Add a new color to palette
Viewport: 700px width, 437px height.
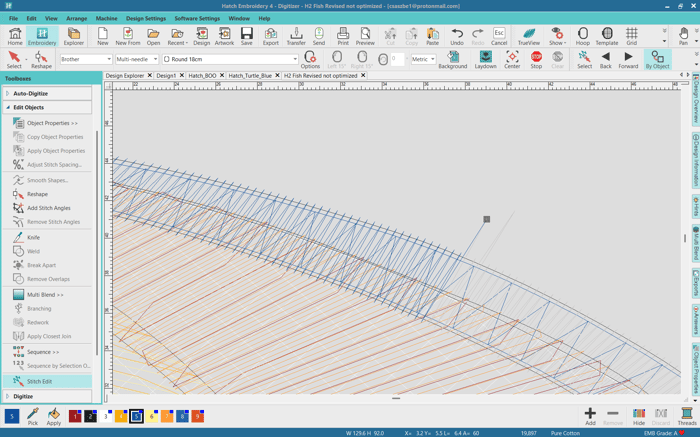click(x=590, y=416)
